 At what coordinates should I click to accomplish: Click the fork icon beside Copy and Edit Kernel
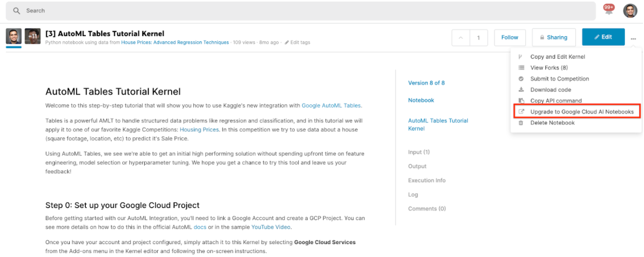coord(520,57)
